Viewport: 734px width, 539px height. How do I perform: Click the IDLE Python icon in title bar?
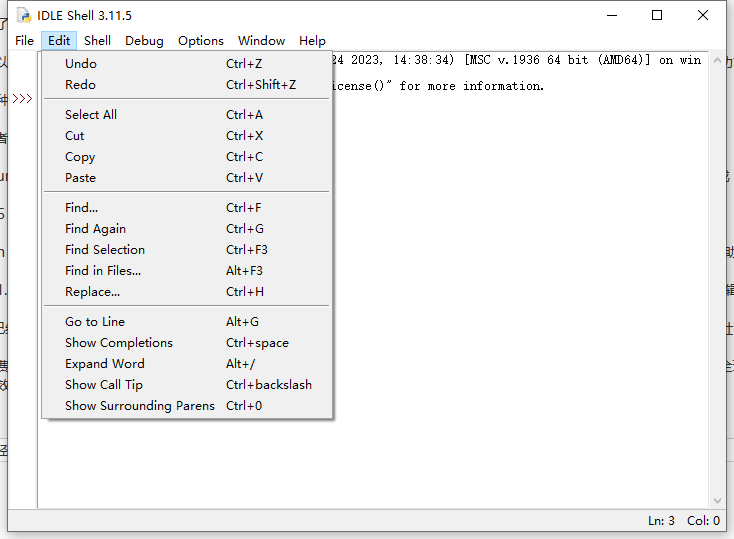pos(23,15)
